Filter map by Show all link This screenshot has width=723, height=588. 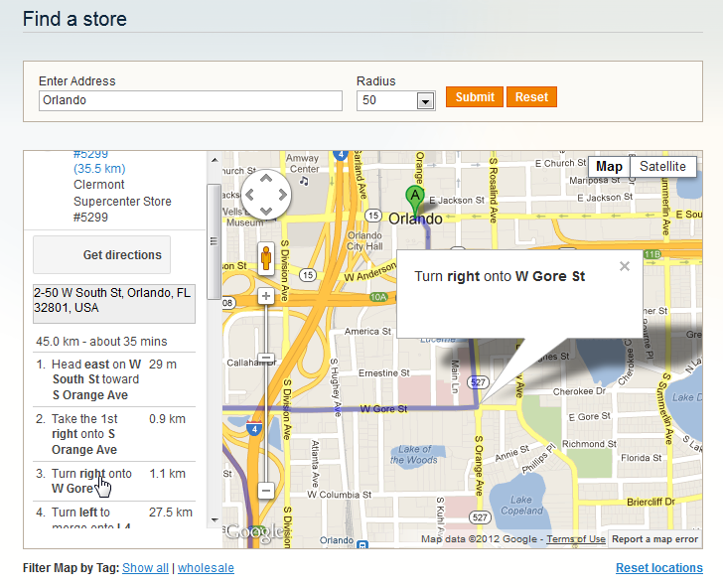(145, 568)
